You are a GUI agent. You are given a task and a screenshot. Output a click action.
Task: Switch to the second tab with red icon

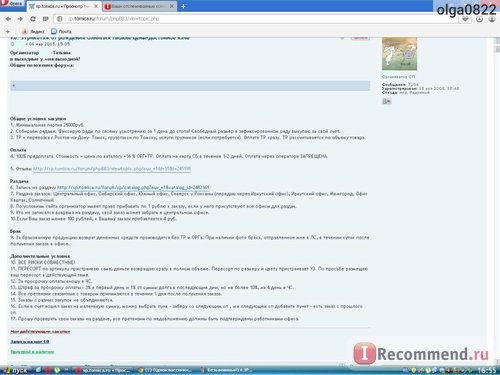tap(140, 6)
